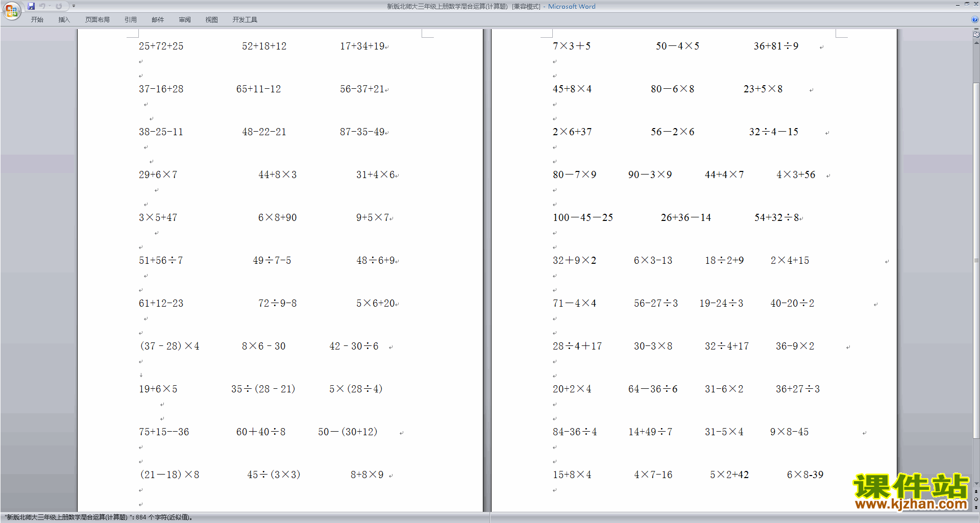Image resolution: width=980 pixels, height=523 pixels.
Task: Click the expression 17+34+19
Action: tap(362, 46)
